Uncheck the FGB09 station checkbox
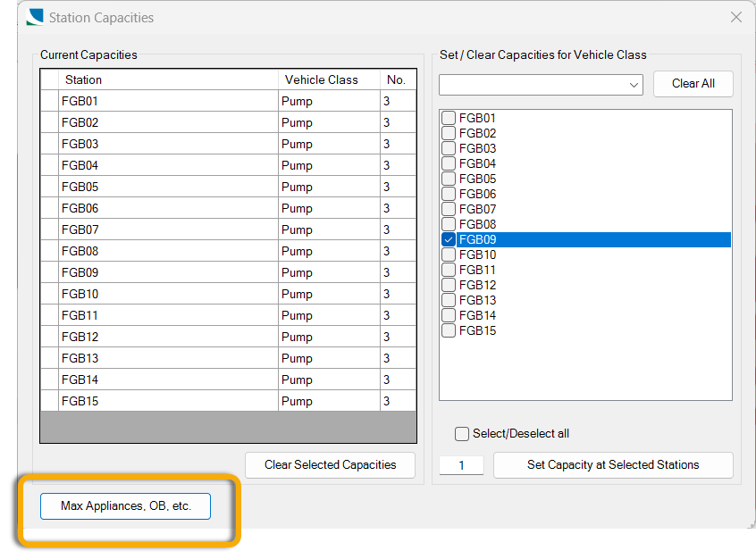 tap(449, 239)
